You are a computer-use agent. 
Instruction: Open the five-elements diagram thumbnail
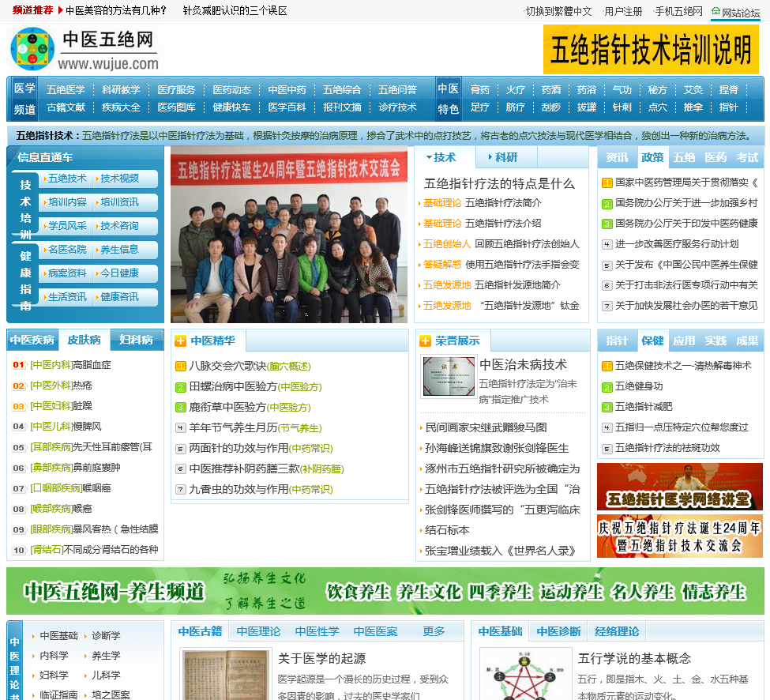(525, 674)
